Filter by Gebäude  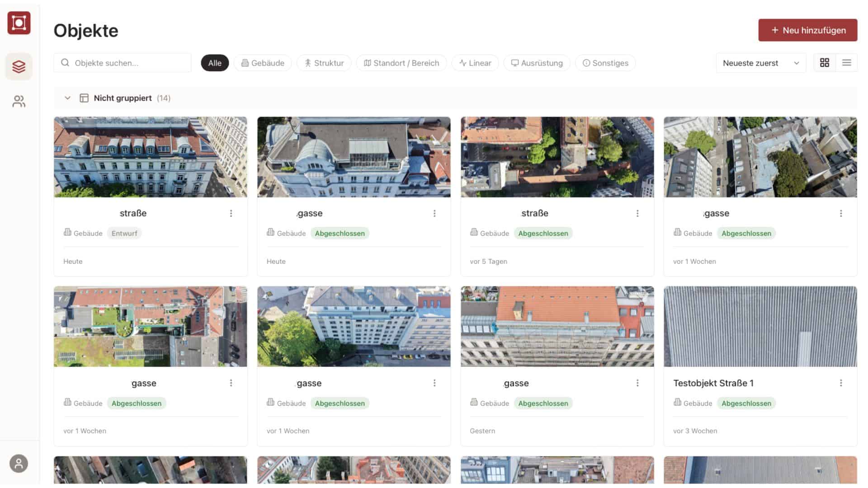(x=263, y=63)
